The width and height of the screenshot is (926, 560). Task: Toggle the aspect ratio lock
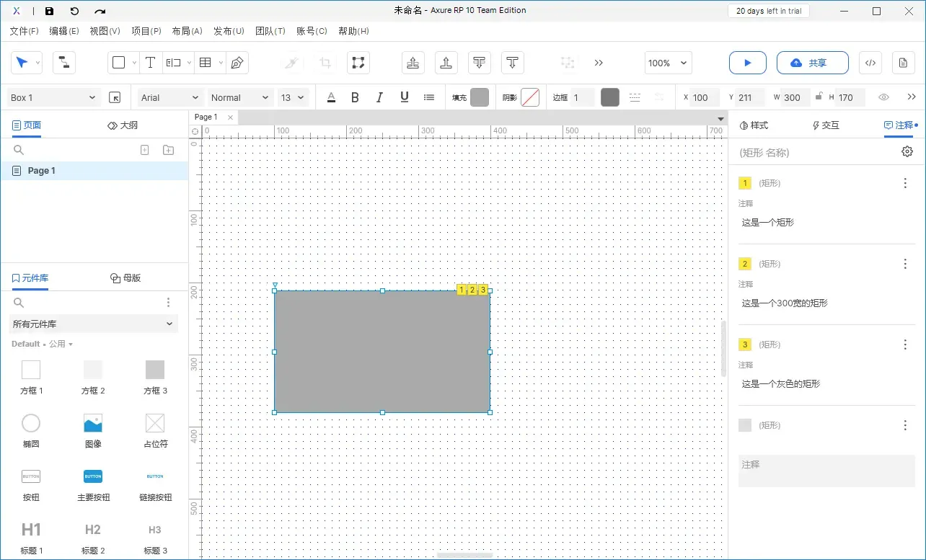click(818, 97)
